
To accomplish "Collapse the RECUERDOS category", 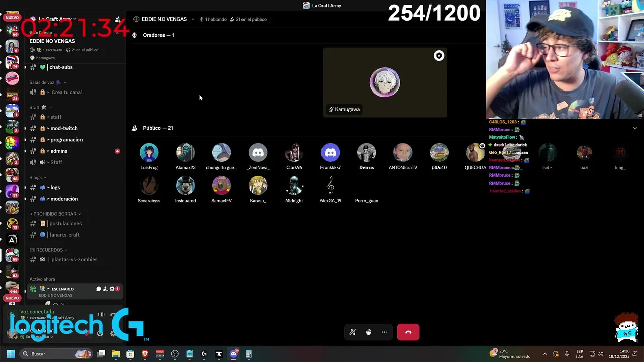I will point(48,250).
